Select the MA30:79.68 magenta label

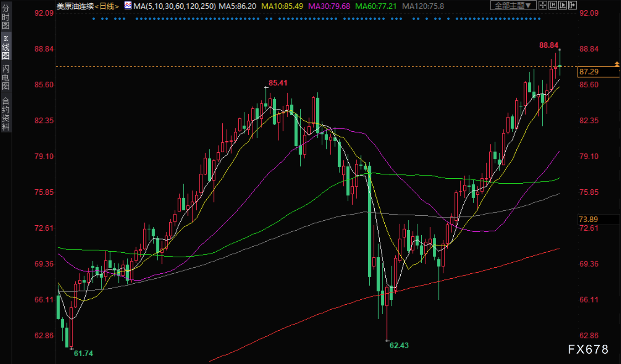coord(329,6)
